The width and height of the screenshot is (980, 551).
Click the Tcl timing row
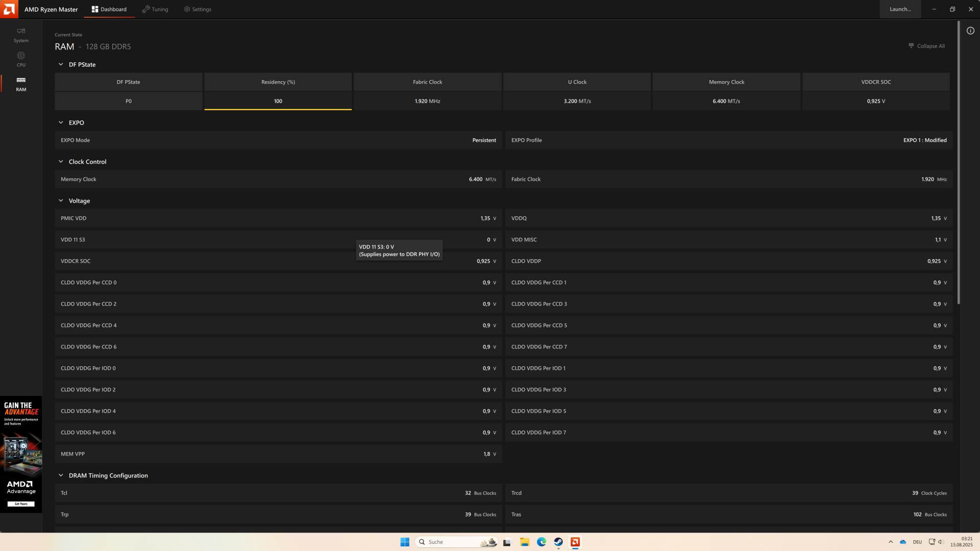point(279,493)
